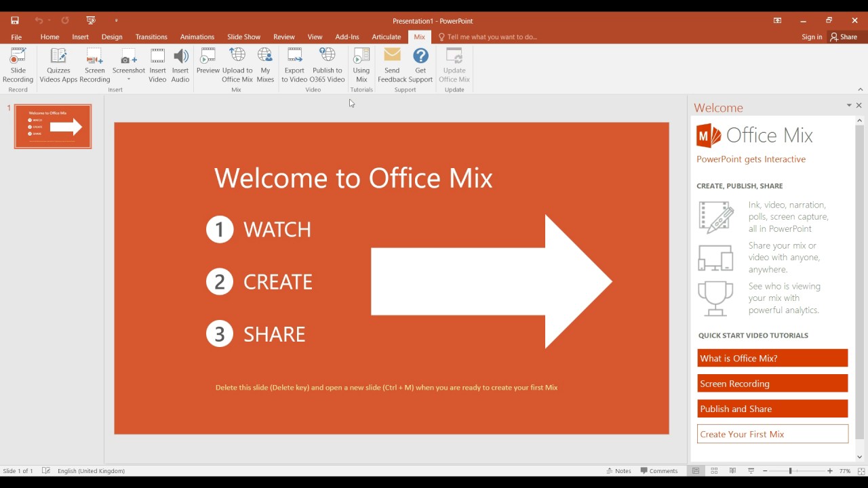Click the 77% zoom level
Viewport: 868px width, 488px height.
845,471
